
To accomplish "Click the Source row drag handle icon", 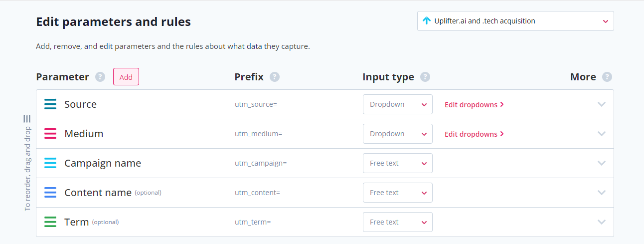I will (x=50, y=104).
